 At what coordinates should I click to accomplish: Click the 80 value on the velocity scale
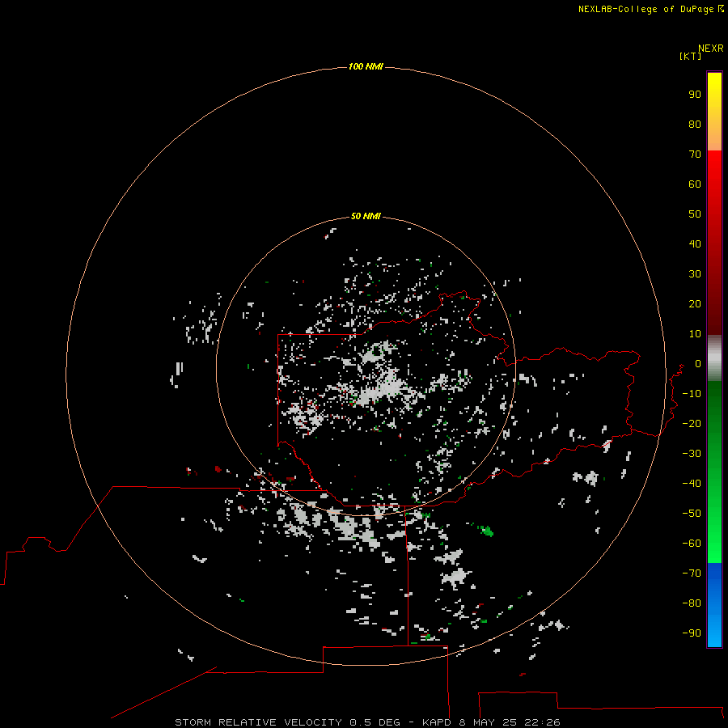pyautogui.click(x=695, y=124)
